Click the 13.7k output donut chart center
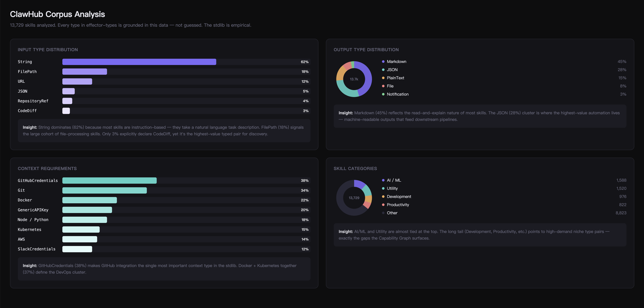Screen dimensions: 644x308 (x=354, y=79)
